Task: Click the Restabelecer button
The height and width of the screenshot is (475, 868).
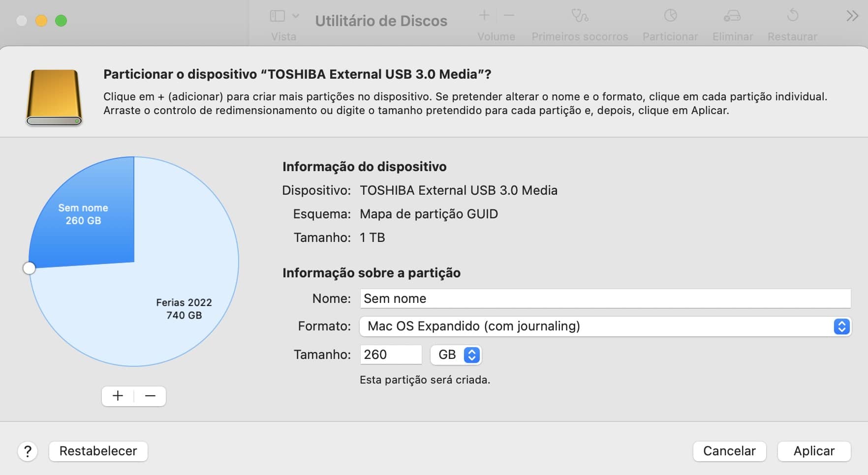Action: (98, 451)
